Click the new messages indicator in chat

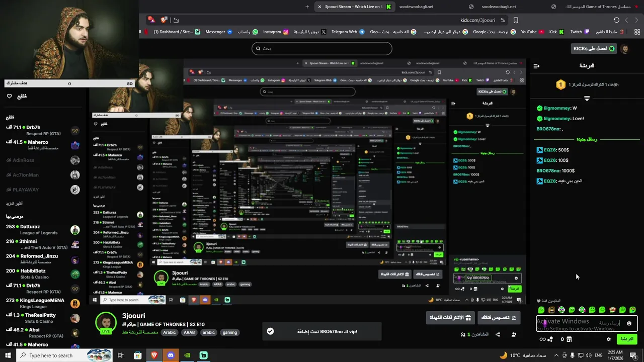[x=587, y=139]
